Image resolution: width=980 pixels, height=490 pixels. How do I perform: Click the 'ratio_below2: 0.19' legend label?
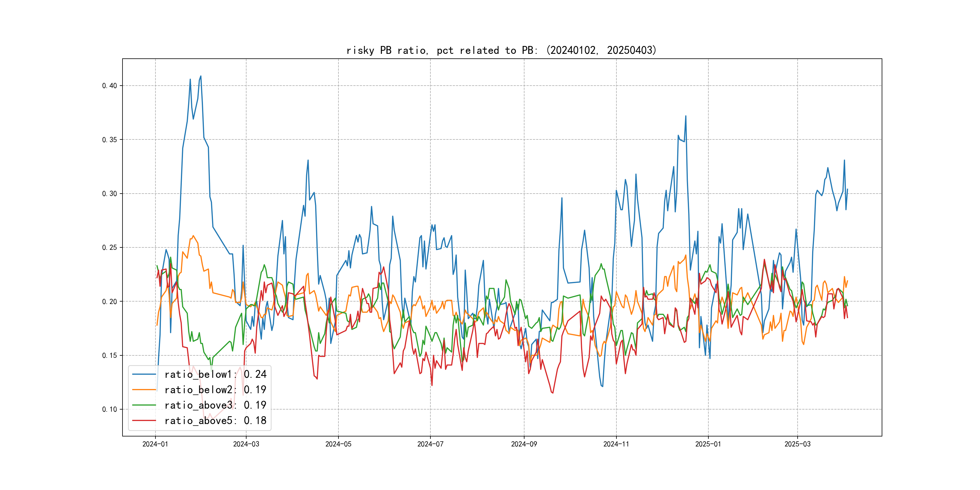pos(215,390)
